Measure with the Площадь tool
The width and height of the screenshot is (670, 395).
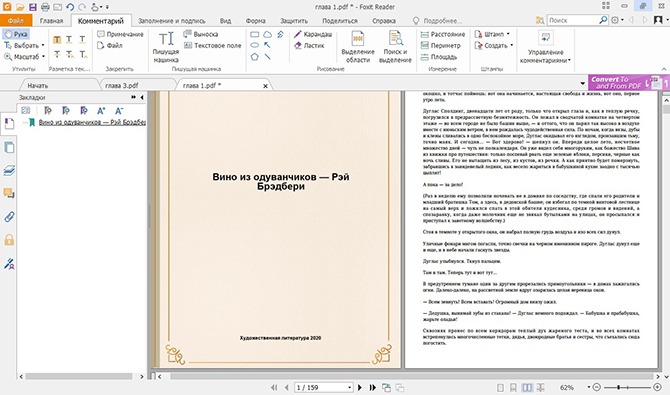[x=439, y=56]
